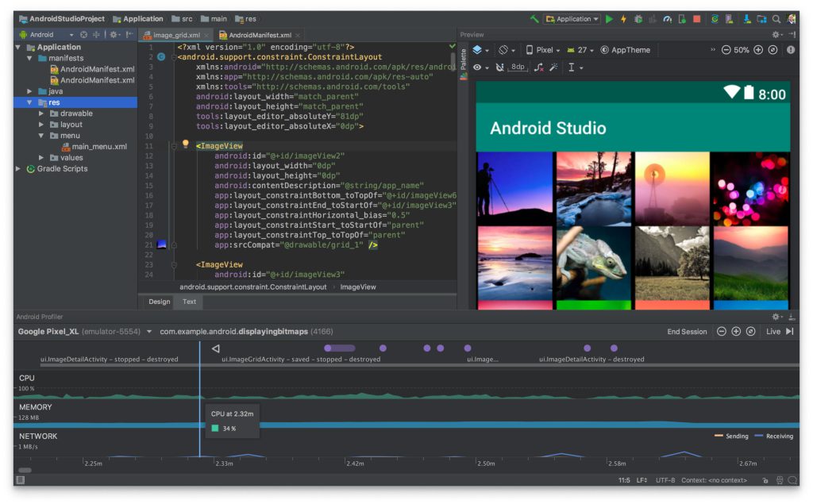
Task: Open the API 27 version dropdown
Action: pyautogui.click(x=580, y=50)
